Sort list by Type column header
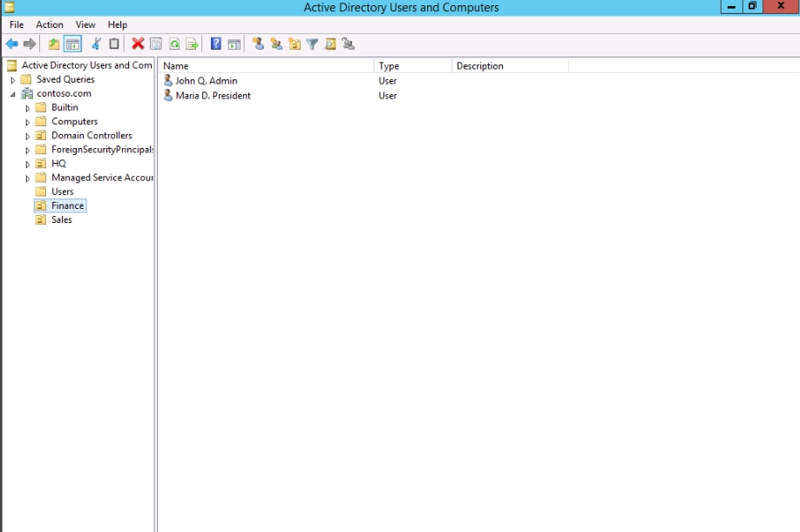 click(x=413, y=65)
